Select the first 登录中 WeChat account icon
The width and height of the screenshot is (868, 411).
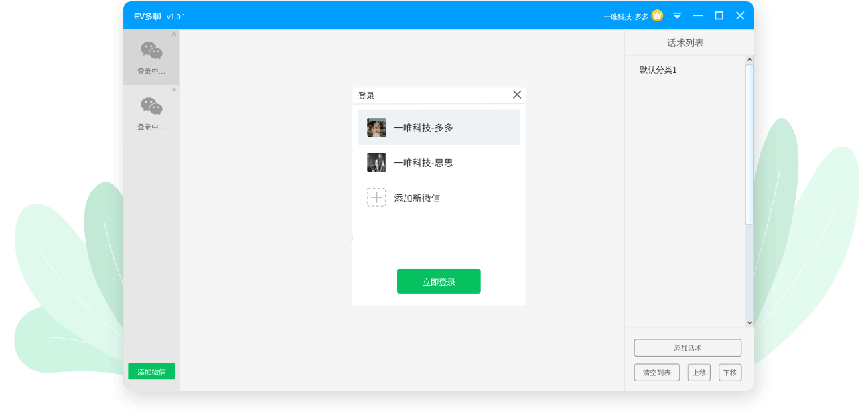pyautogui.click(x=151, y=52)
